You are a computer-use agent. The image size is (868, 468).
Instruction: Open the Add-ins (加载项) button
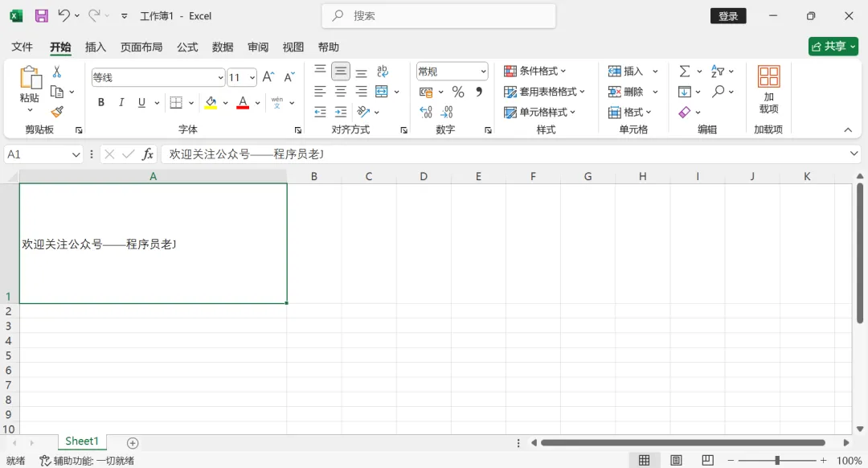coord(768,90)
